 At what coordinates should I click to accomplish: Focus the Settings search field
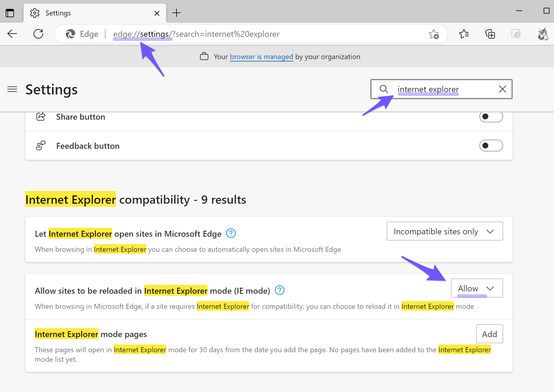tap(441, 89)
